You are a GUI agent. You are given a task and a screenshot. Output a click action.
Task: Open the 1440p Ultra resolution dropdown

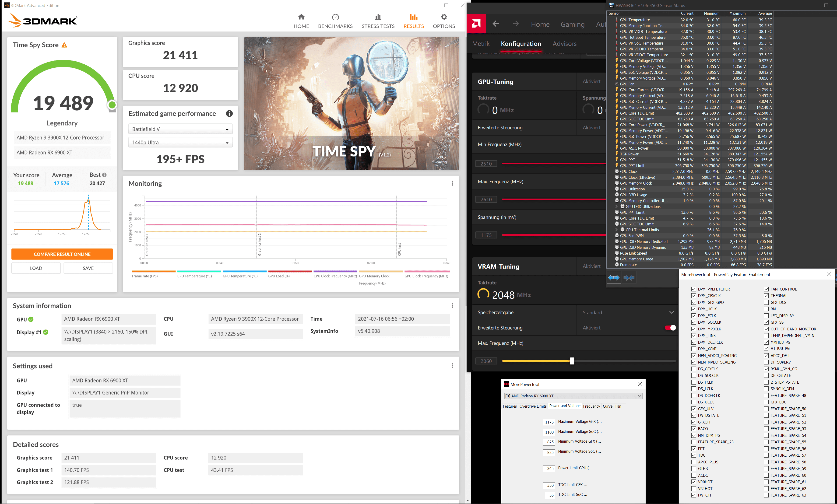coord(180,142)
